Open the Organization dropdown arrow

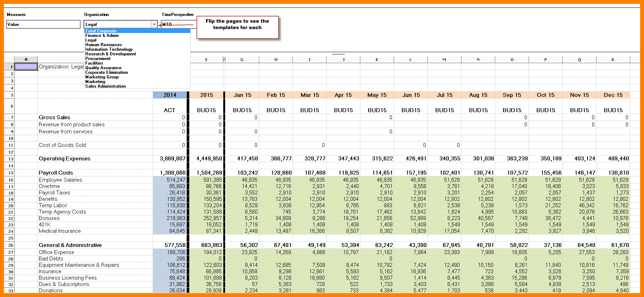click(154, 24)
